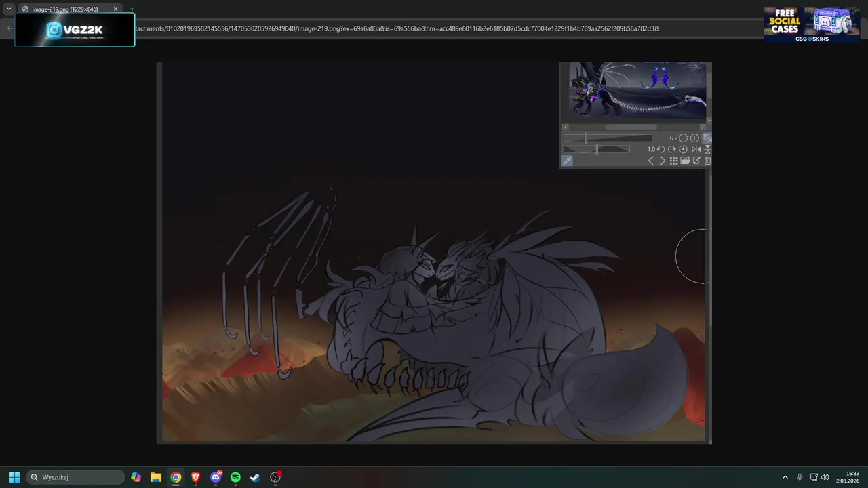
Task: Click the sub view scroll right arrow
Action: click(x=703, y=127)
